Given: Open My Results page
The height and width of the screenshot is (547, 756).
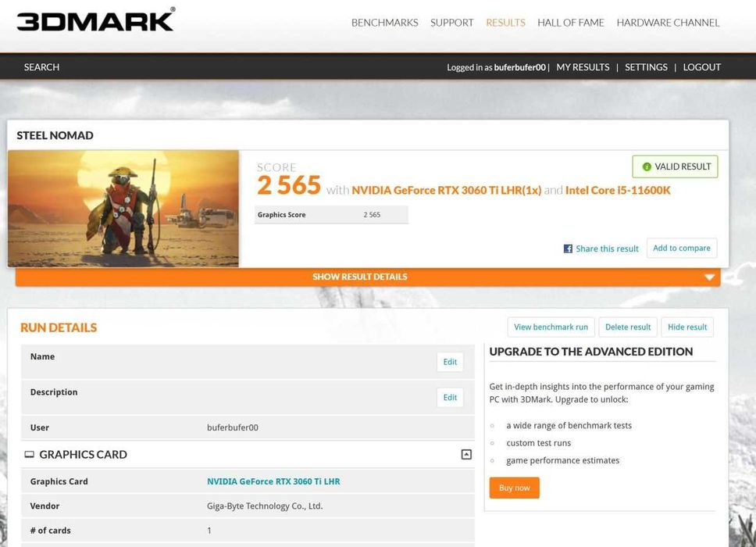Looking at the screenshot, I should pos(583,67).
